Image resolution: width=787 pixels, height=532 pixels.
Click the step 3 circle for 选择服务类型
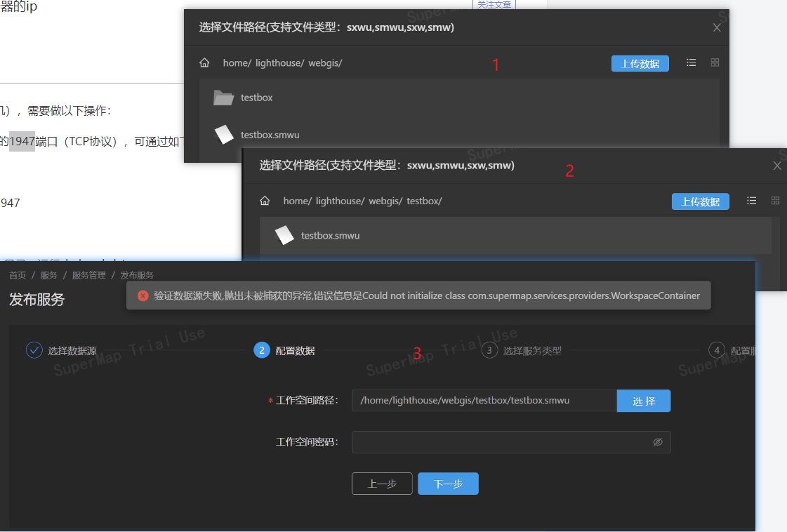(x=489, y=350)
